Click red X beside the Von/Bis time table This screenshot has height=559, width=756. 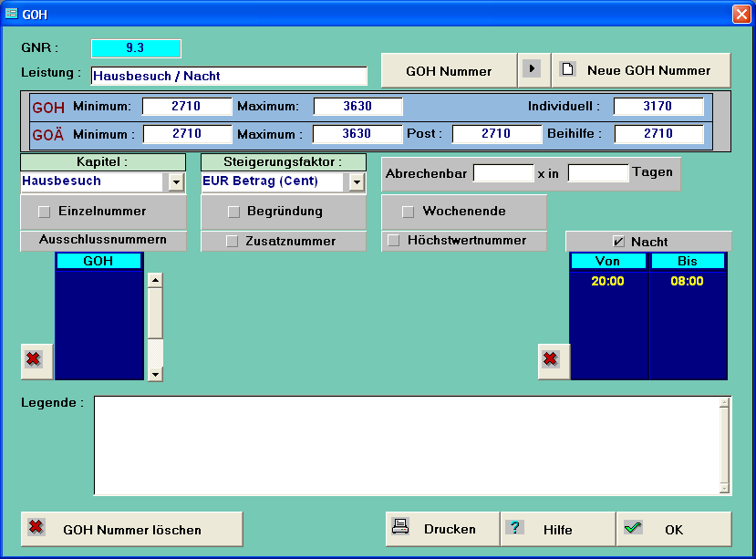(x=551, y=360)
